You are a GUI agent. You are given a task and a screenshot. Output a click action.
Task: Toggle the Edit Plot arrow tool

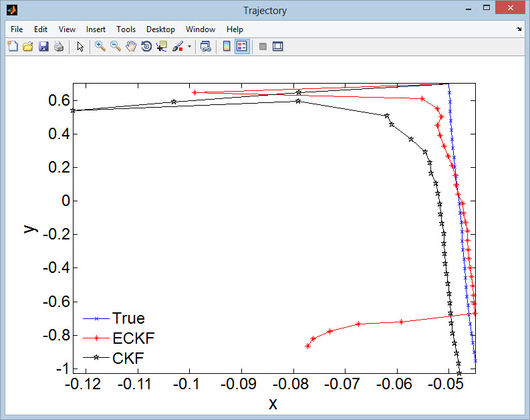[x=80, y=46]
